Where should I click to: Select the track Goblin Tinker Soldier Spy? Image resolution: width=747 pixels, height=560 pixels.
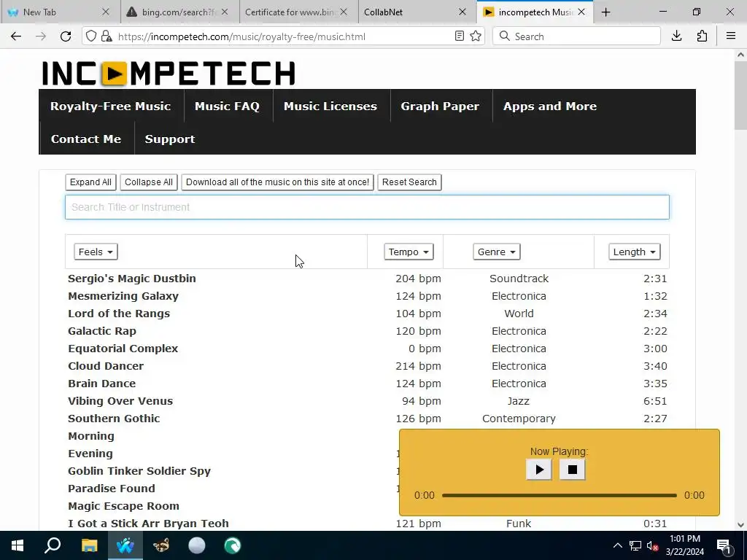(x=139, y=471)
